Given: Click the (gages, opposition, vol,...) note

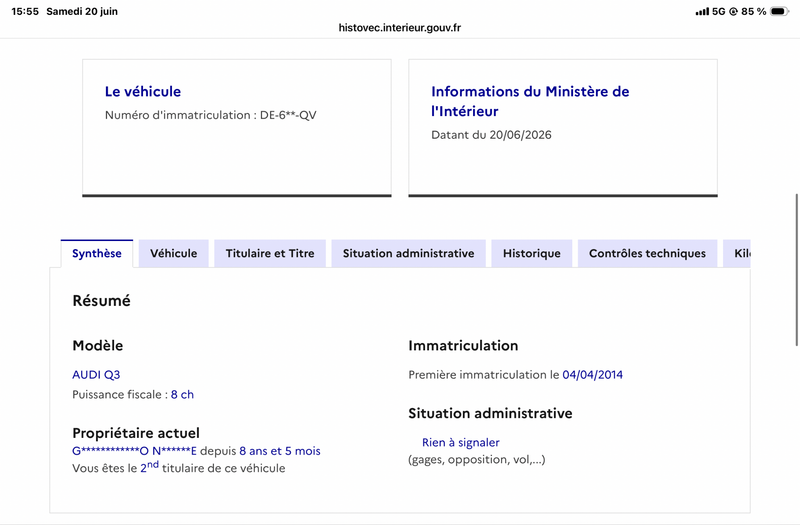Looking at the screenshot, I should [x=477, y=460].
